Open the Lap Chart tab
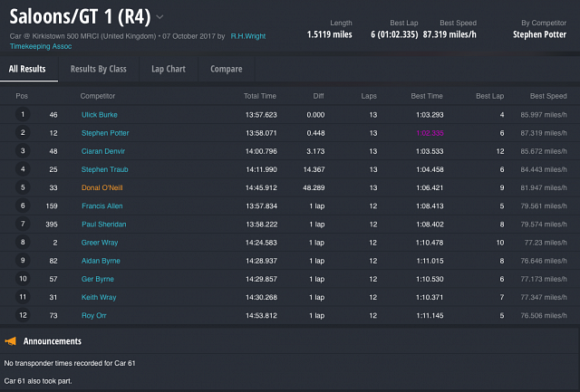The image size is (580, 392). point(169,69)
